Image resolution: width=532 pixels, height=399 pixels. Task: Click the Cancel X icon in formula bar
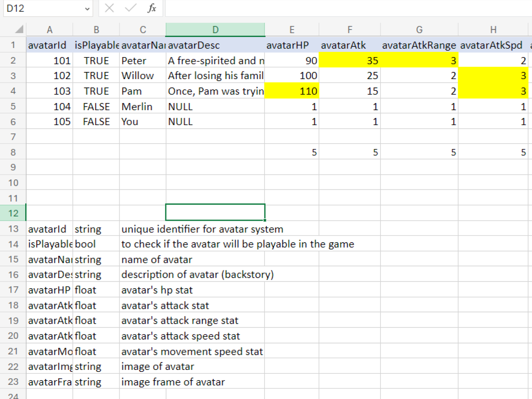[109, 8]
